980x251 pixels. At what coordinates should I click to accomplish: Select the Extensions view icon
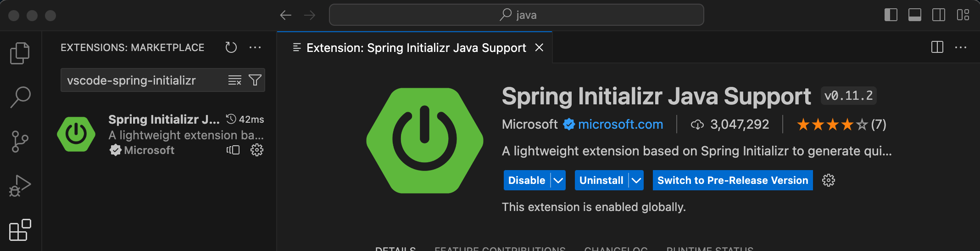[20, 230]
